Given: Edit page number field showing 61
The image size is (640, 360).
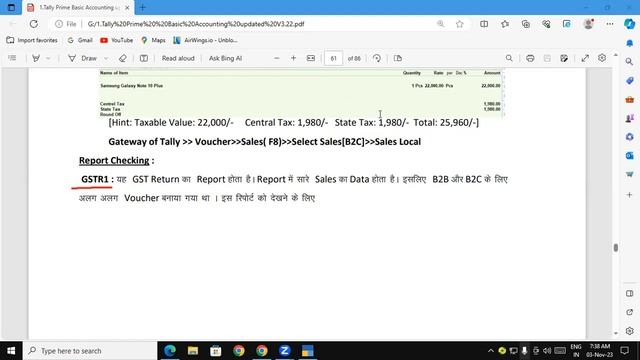Looking at the screenshot, I should tap(333, 58).
